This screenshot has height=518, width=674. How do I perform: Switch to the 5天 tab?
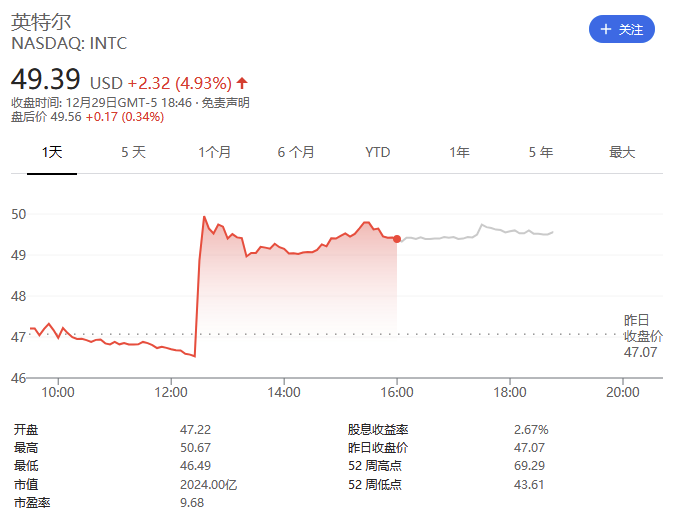coord(133,152)
